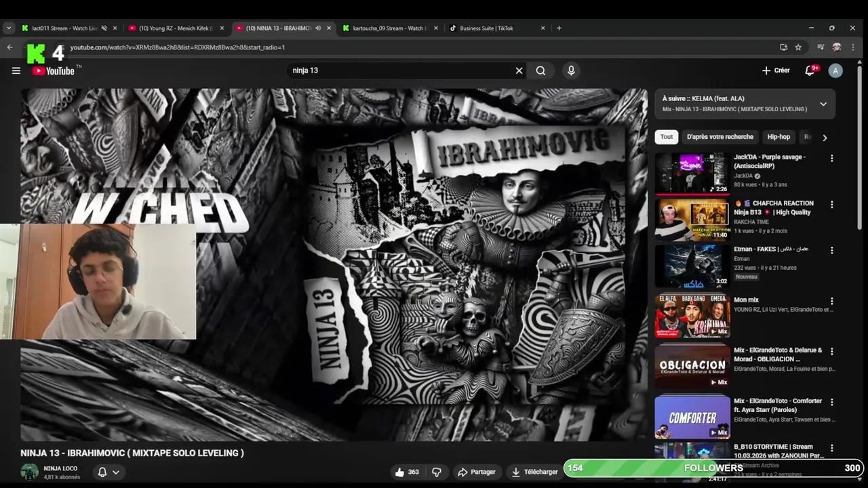Click the Mix - ElGrandeToto Comforter title
This screenshot has width=868, height=488.
778,405
